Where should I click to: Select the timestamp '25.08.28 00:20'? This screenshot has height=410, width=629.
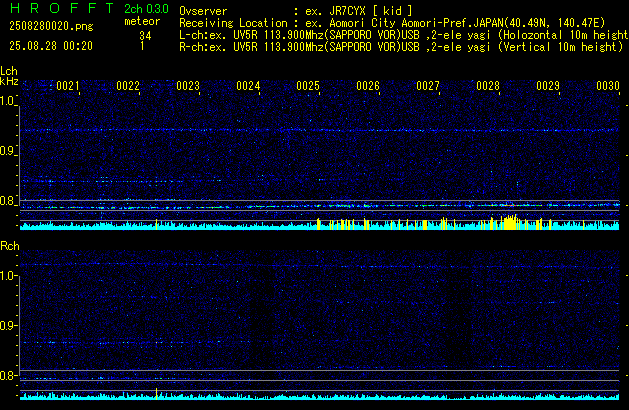[51, 46]
